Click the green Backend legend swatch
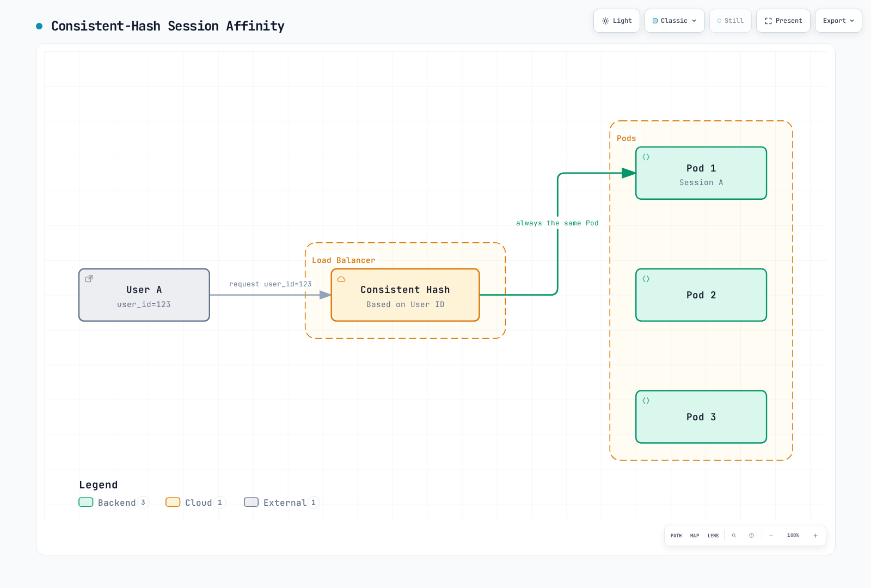Viewport: 871px width, 588px height. tap(86, 502)
